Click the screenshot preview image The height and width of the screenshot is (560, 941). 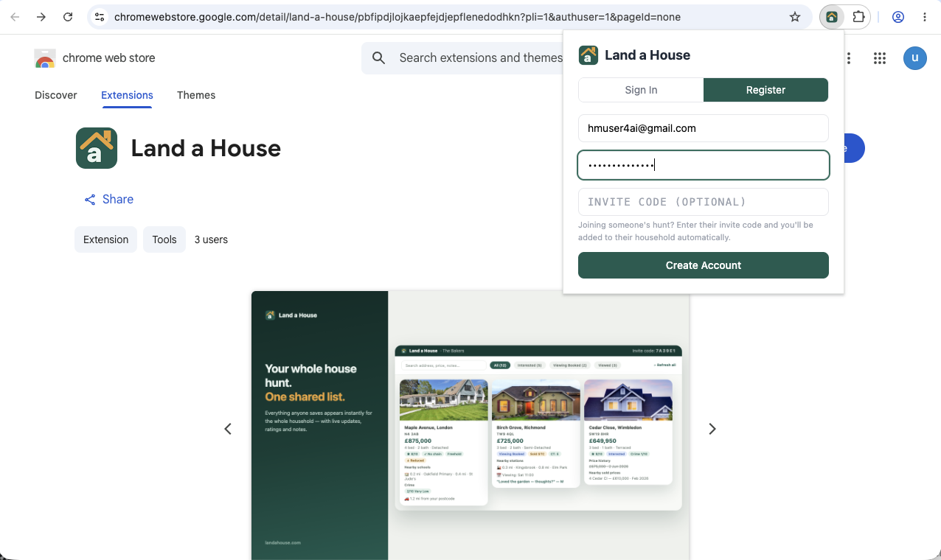(471, 425)
